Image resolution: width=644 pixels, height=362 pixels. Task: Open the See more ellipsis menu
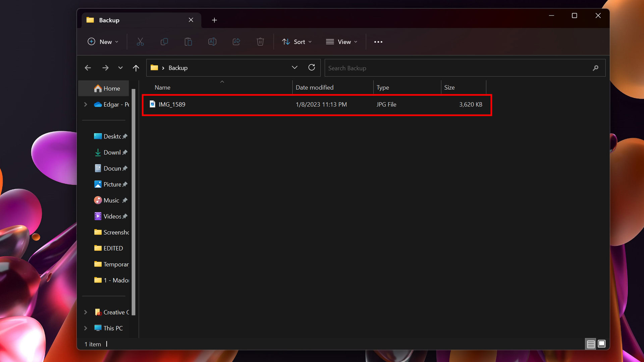pos(378,42)
